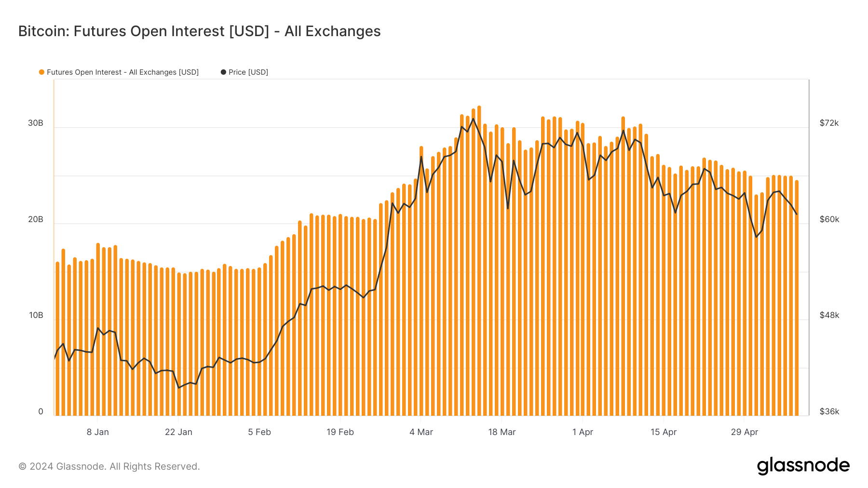Select the 4 Mar date tick label
The image size is (868, 488).
pos(421,432)
